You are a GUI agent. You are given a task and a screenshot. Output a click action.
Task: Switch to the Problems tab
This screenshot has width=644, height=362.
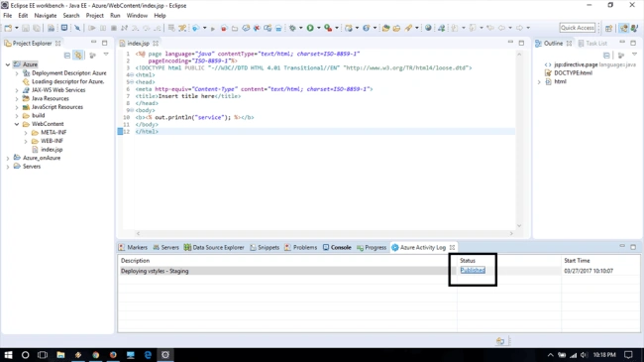click(300, 247)
